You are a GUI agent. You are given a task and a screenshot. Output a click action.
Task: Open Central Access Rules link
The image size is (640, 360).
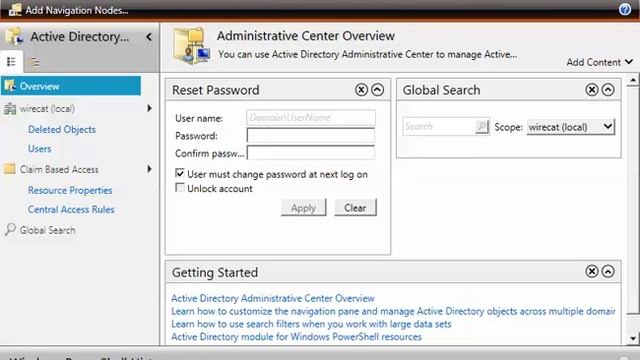pos(71,209)
